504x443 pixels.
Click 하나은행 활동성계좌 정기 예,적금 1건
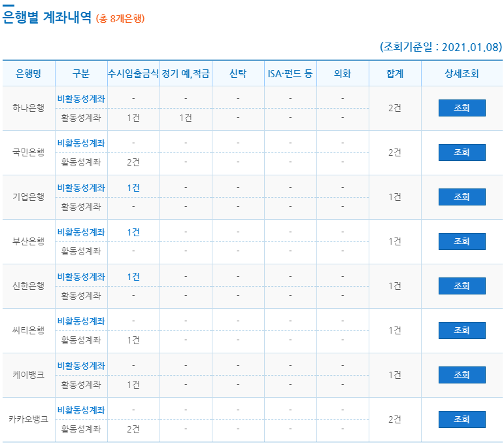coord(186,118)
